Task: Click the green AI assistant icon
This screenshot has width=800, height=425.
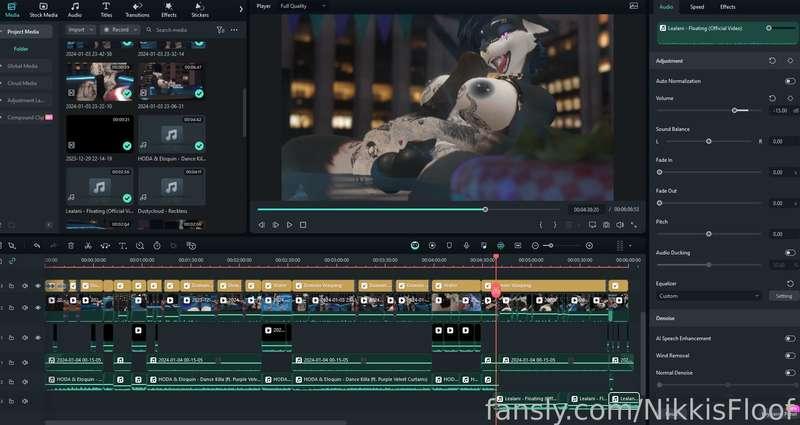Action: 415,246
